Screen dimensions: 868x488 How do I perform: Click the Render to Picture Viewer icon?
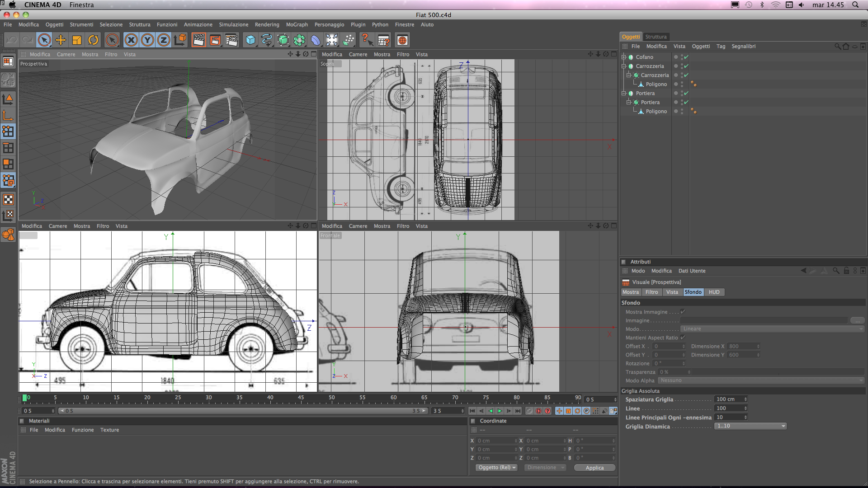click(x=215, y=40)
